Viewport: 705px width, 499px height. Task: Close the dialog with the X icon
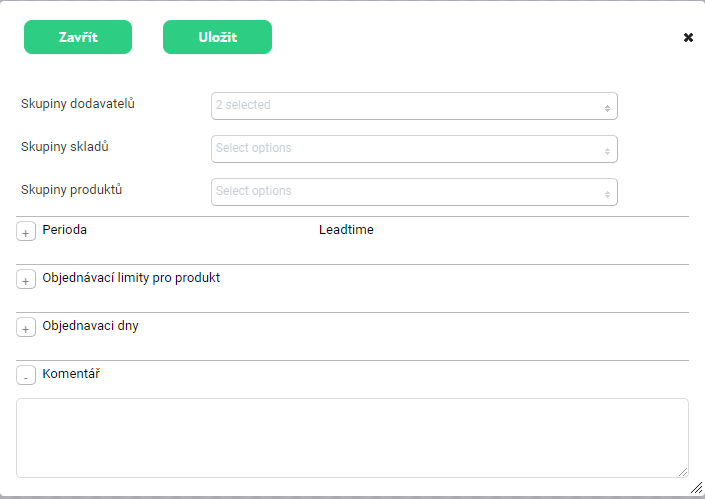pos(688,37)
